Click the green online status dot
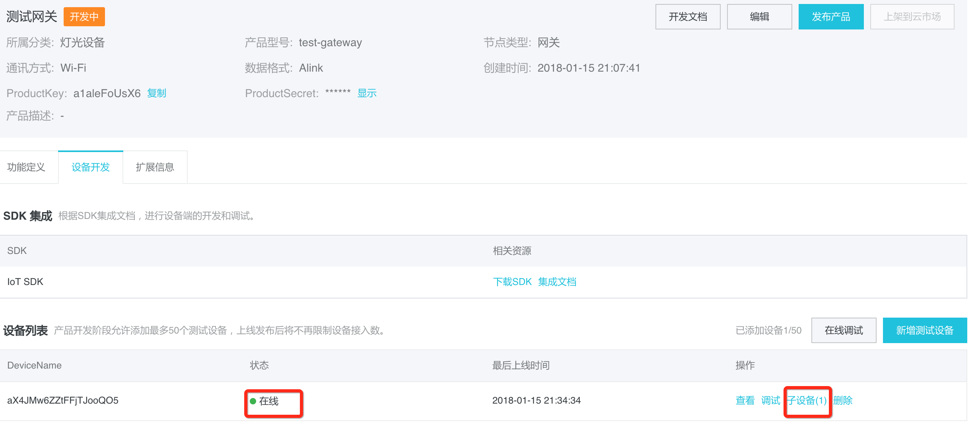The width and height of the screenshot is (980, 441). 253,401
